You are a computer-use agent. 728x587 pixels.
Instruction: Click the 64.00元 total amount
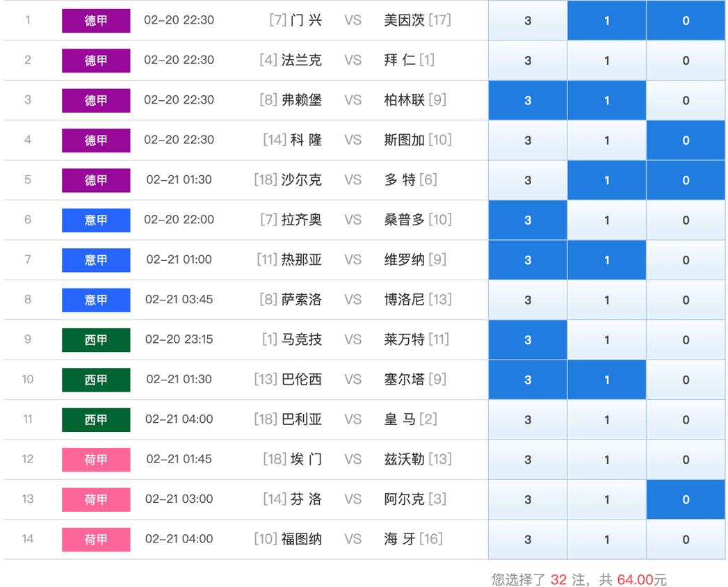click(642, 579)
